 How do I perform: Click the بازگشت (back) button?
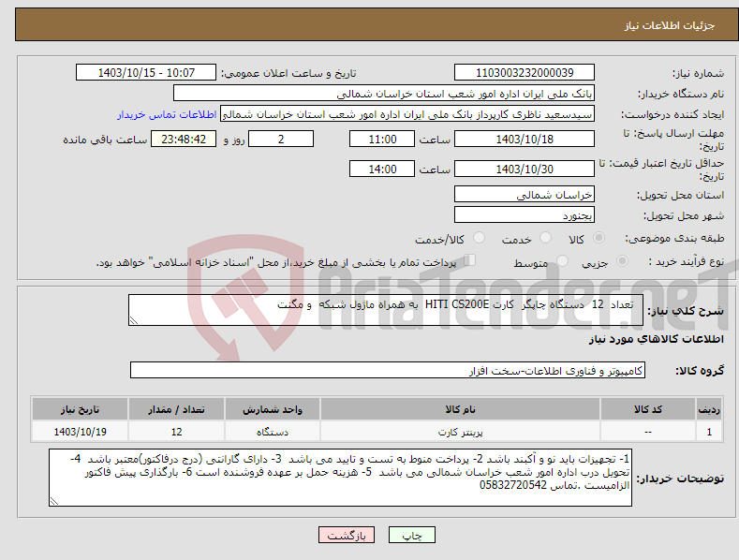(347, 535)
